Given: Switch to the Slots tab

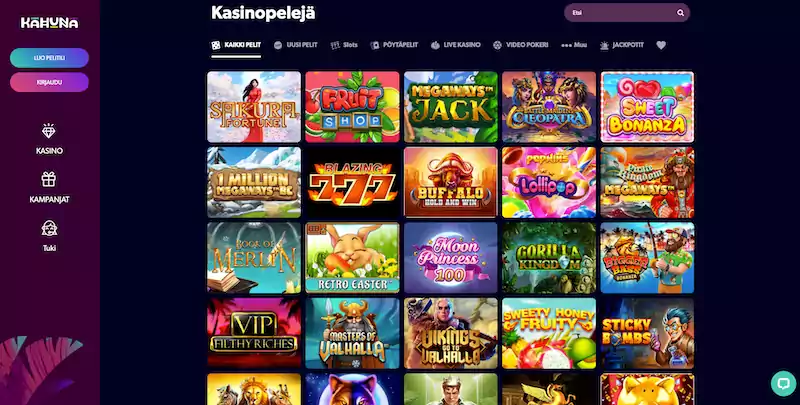Looking at the screenshot, I should 344,45.
